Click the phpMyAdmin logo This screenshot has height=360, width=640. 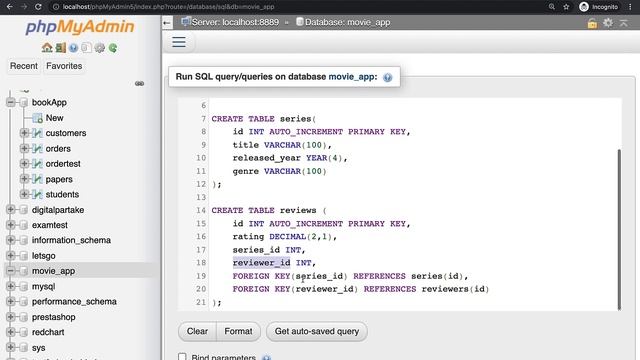pyautogui.click(x=80, y=27)
